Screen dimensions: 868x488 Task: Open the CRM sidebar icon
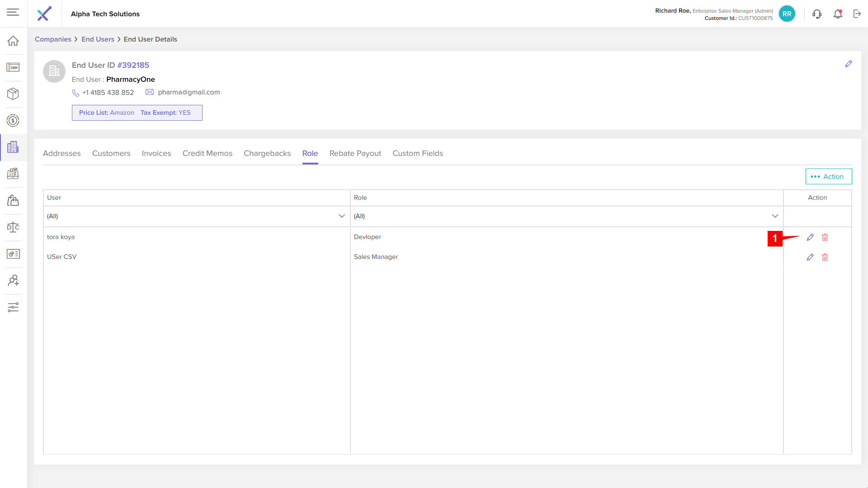13,67
